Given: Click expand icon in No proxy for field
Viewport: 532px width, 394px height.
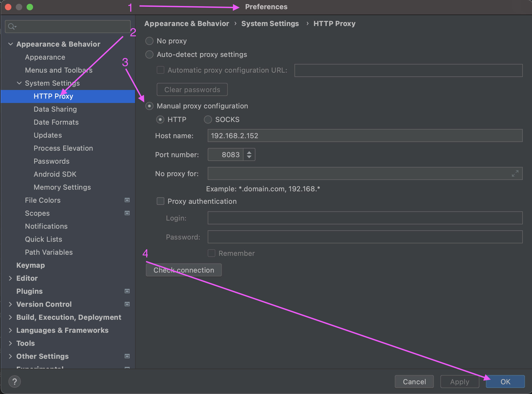Looking at the screenshot, I should click(515, 173).
